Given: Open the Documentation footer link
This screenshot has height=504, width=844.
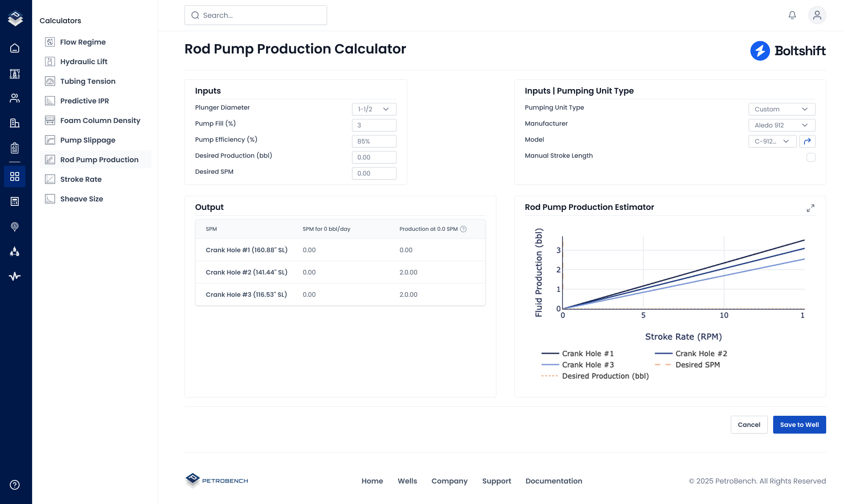Looking at the screenshot, I should (x=553, y=481).
